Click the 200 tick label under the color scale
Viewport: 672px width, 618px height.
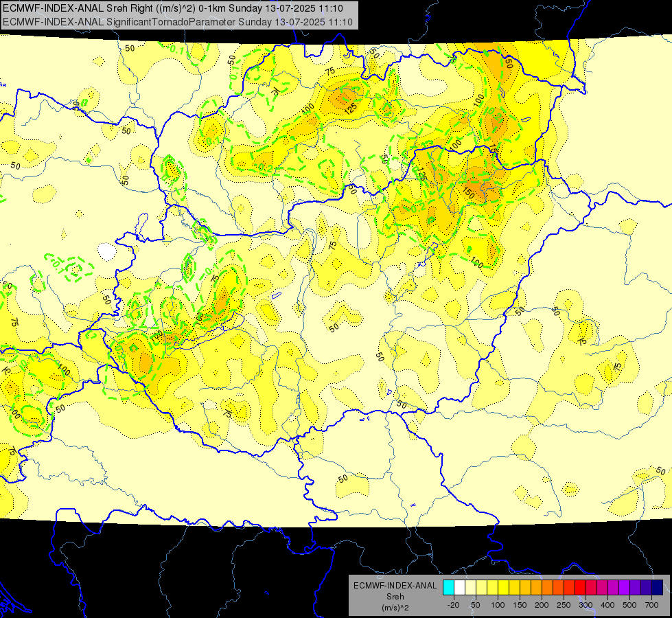coord(542,605)
